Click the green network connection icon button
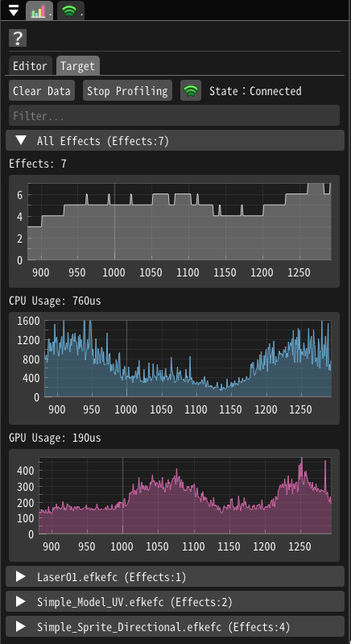Screen dimensions: 351x644 191,90
